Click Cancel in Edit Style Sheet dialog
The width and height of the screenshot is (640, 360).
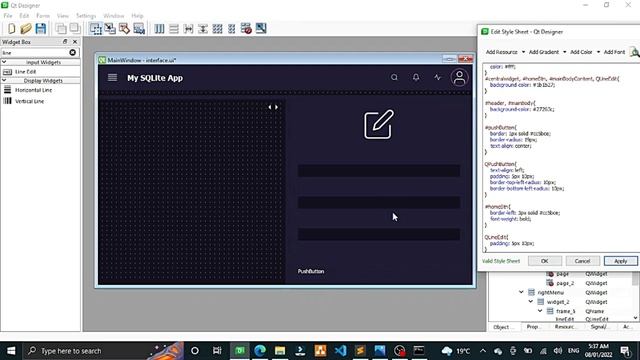(582, 261)
